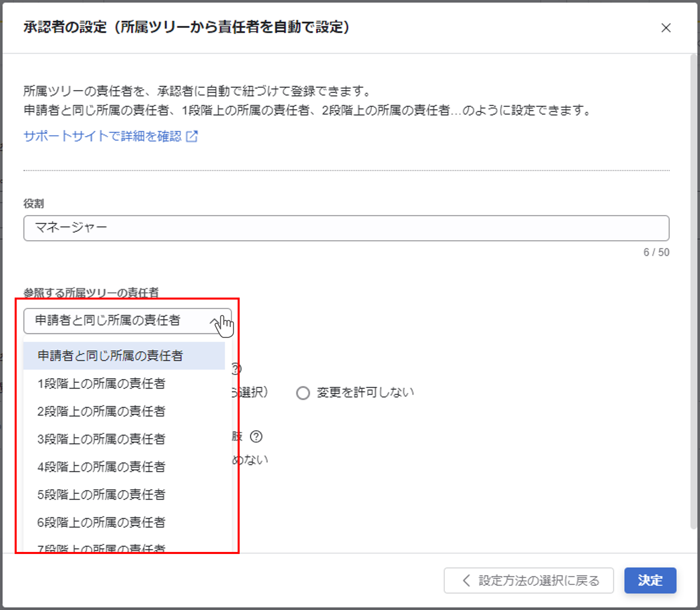Confirm with the 決定 button

pos(650,580)
